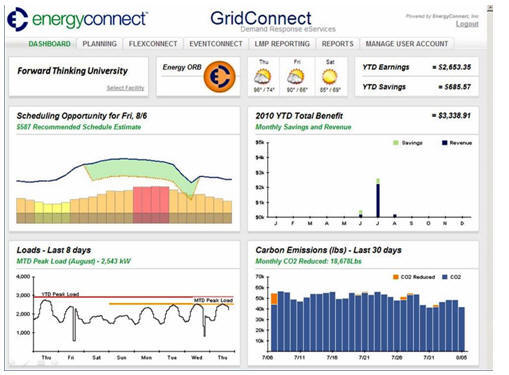
Task: Select Friday's partly cloudy weather icon
Action: [x=296, y=77]
